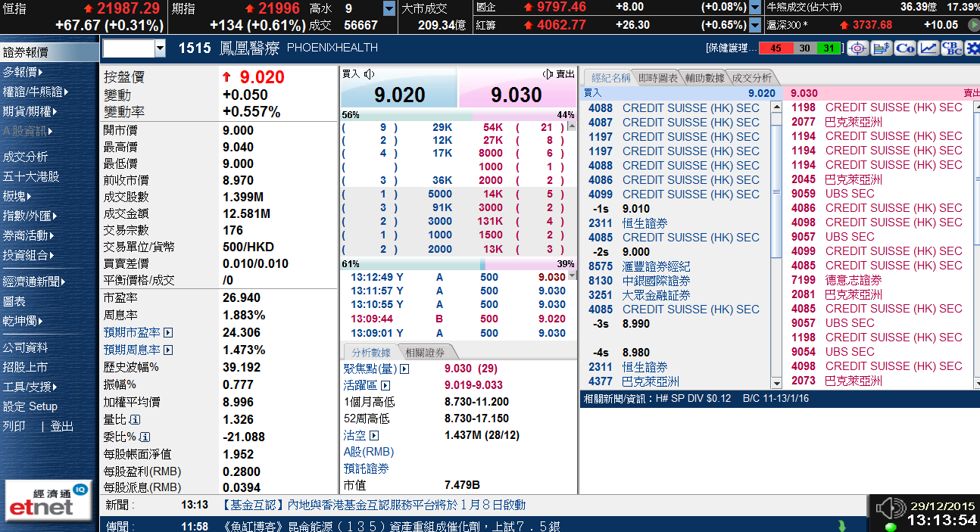Expand the 權證/牛熊證 sidebar menu
This screenshot has height=532, width=980.
[36, 92]
